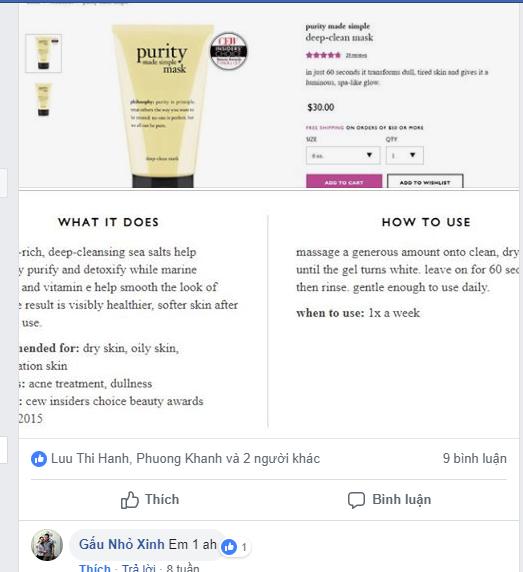Screen dimensions: 523x572
Task: Click the five-star rating on the product
Action: coord(323,55)
